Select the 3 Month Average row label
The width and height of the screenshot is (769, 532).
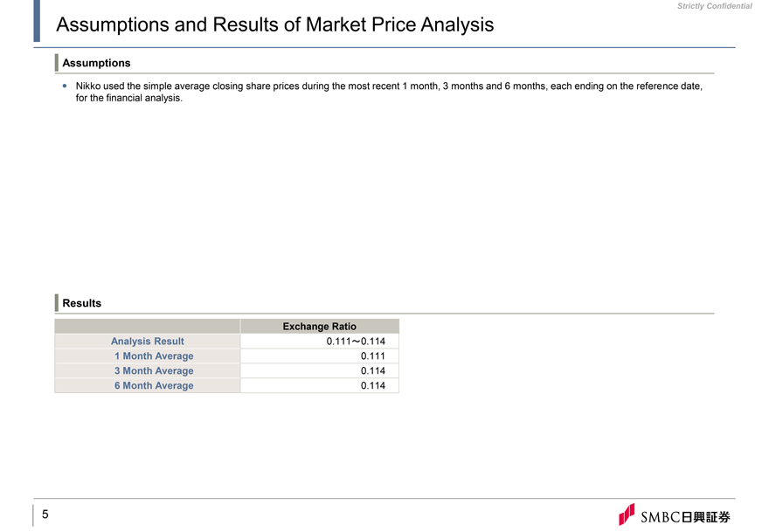pos(154,370)
